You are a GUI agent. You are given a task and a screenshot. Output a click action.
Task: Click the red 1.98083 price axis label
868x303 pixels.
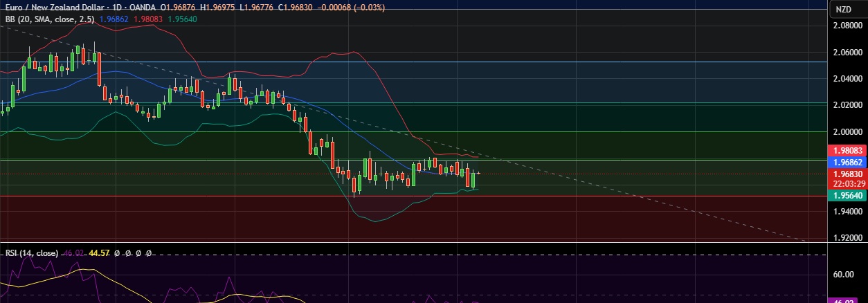click(847, 150)
